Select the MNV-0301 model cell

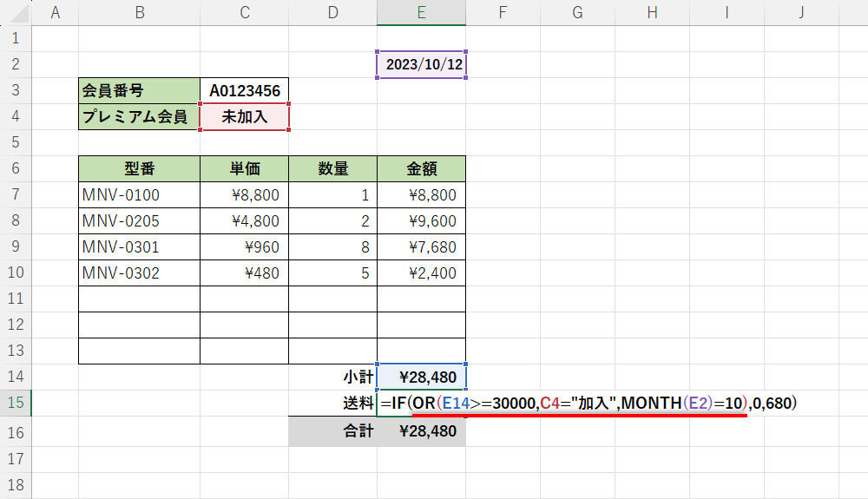140,246
